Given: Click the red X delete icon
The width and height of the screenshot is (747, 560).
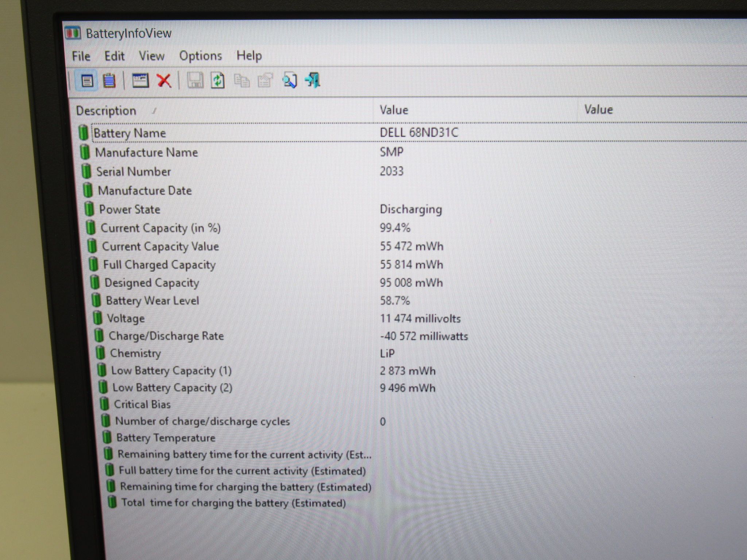Looking at the screenshot, I should (x=164, y=80).
